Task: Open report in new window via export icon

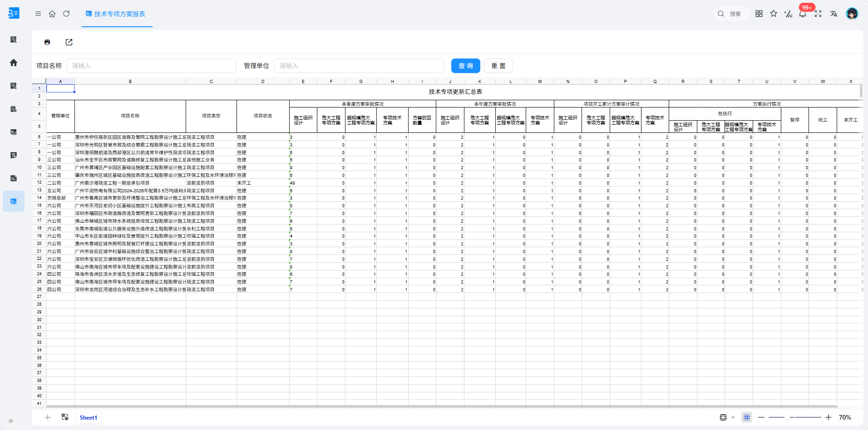Action: 69,42
